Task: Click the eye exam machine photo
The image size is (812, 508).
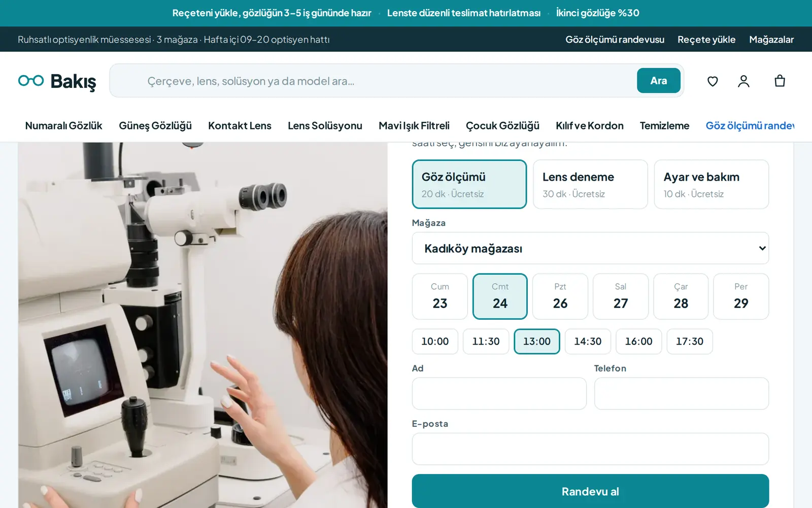Action: [203, 325]
